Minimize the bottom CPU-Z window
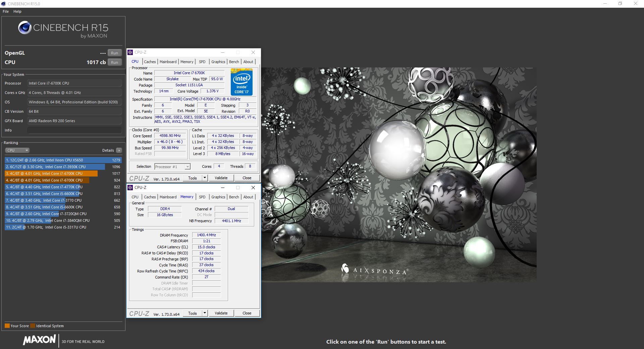The width and height of the screenshot is (644, 349). pyautogui.click(x=223, y=188)
